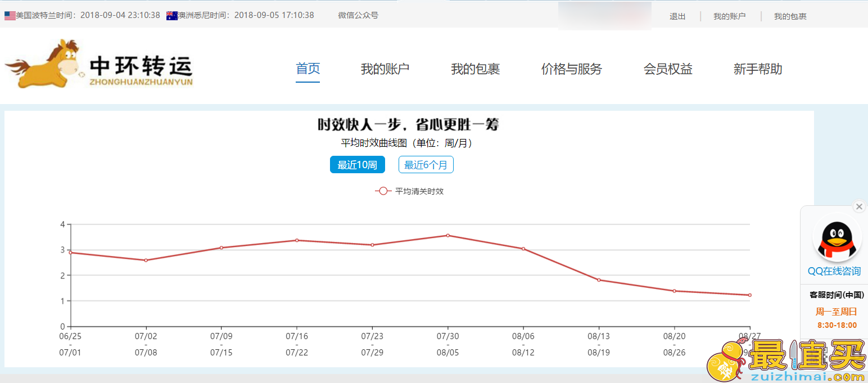The width and height of the screenshot is (868, 383).
Task: Click the Australia flag icon
Action: pyautogui.click(x=172, y=16)
